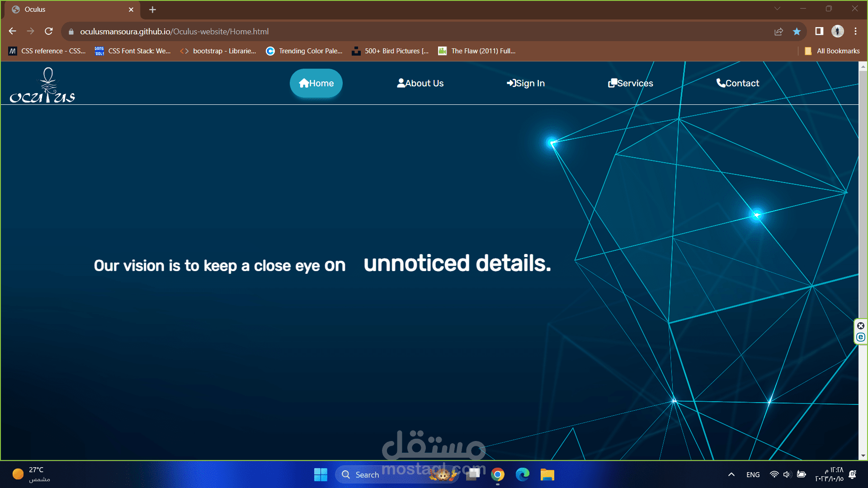Image resolution: width=868 pixels, height=488 pixels.
Task: Bookmark this tab star icon
Action: point(797,32)
